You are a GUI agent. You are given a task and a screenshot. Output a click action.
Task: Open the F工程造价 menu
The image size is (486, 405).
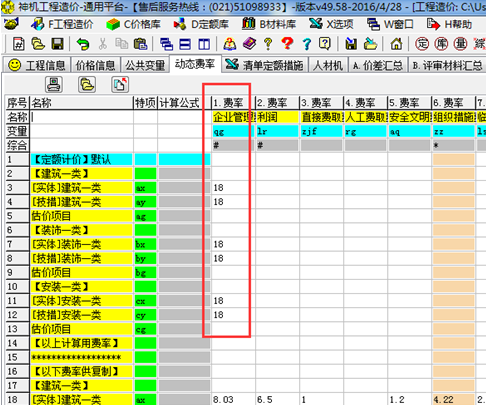(62, 24)
